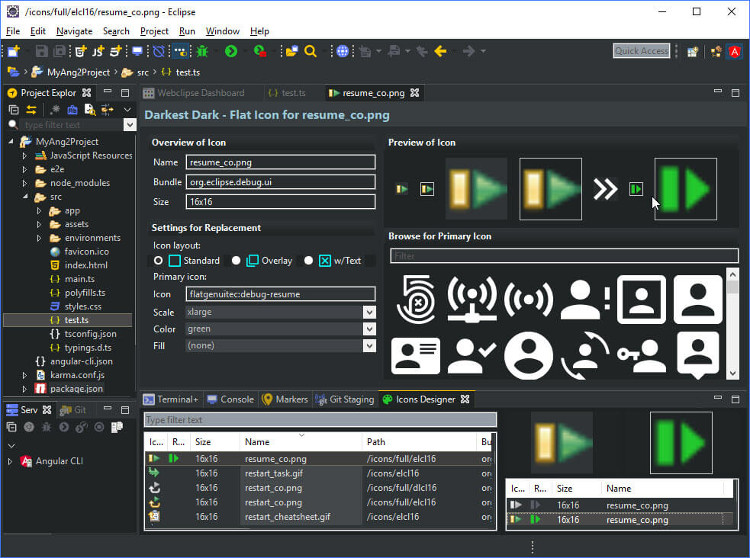750x558 pixels.
Task: Click the Save toolbar icon
Action: point(42,51)
